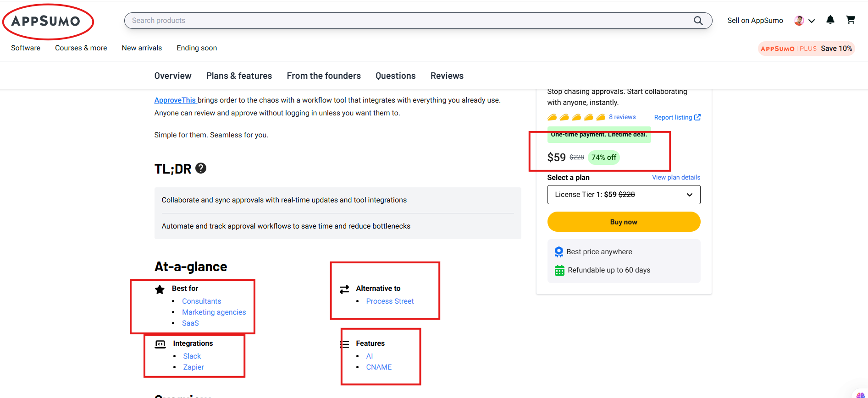This screenshot has width=868, height=398.
Task: Open the Software menu
Action: 26,48
